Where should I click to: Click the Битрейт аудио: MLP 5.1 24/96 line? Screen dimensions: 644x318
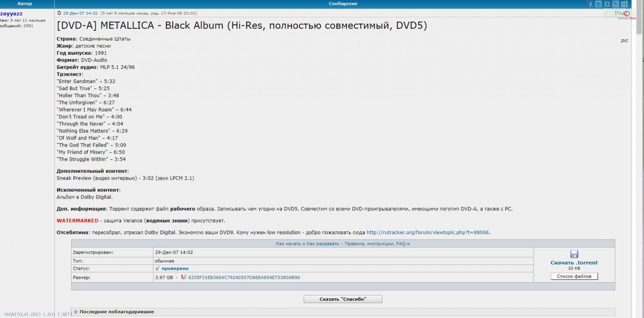pyautogui.click(x=96, y=67)
